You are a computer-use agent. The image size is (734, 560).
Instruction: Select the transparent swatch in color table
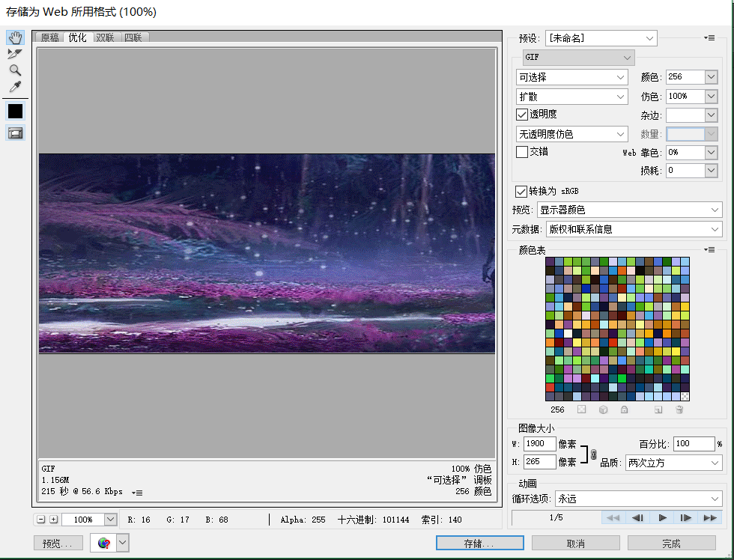pos(685,396)
